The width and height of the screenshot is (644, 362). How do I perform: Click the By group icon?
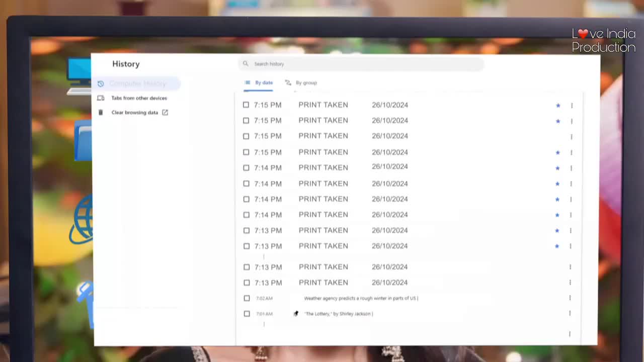pos(288,83)
